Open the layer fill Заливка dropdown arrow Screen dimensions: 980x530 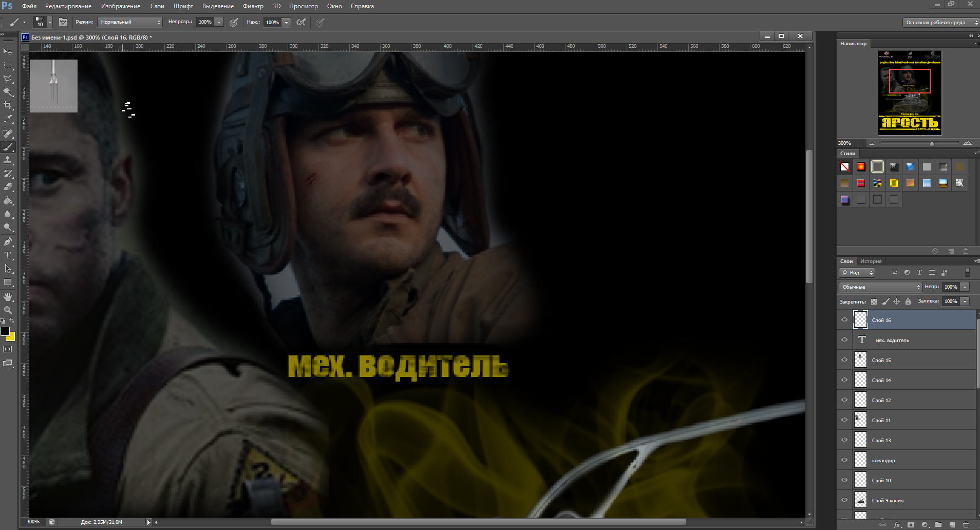pos(965,301)
